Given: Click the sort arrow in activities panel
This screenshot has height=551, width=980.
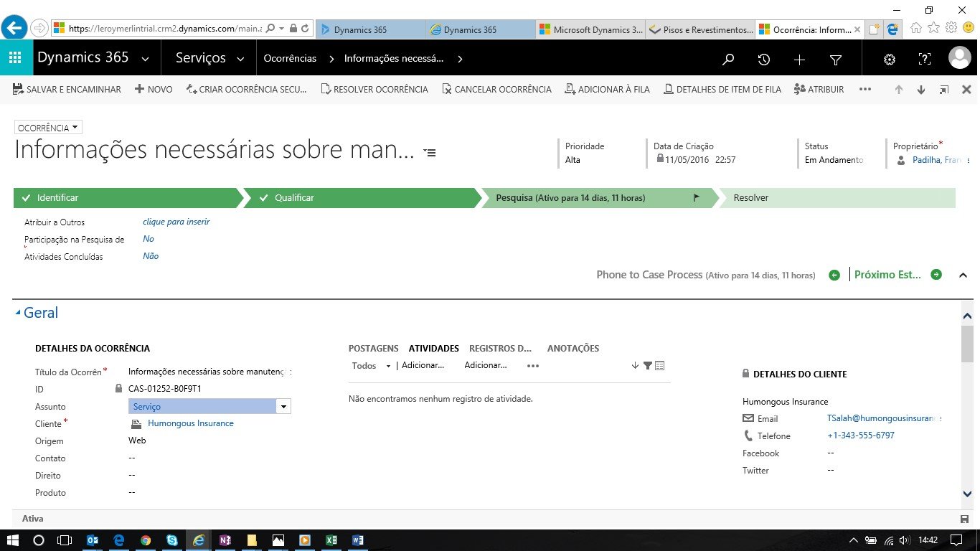Looking at the screenshot, I should click(x=635, y=366).
